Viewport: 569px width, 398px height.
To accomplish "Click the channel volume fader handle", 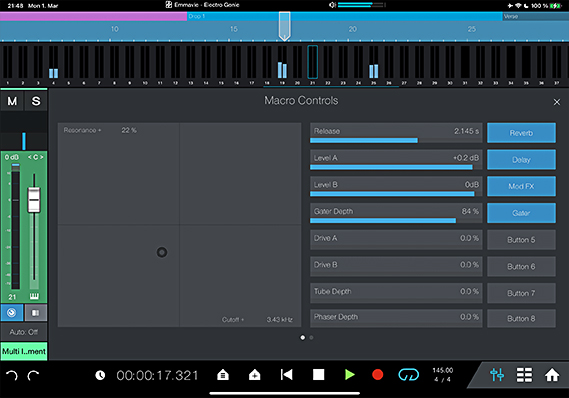I will coord(34,200).
